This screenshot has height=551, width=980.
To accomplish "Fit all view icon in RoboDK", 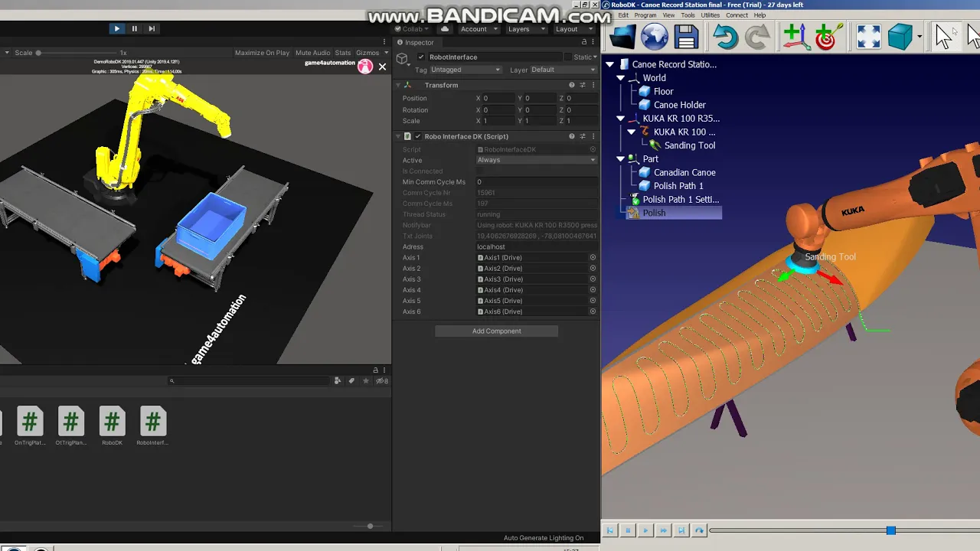I will click(x=868, y=37).
